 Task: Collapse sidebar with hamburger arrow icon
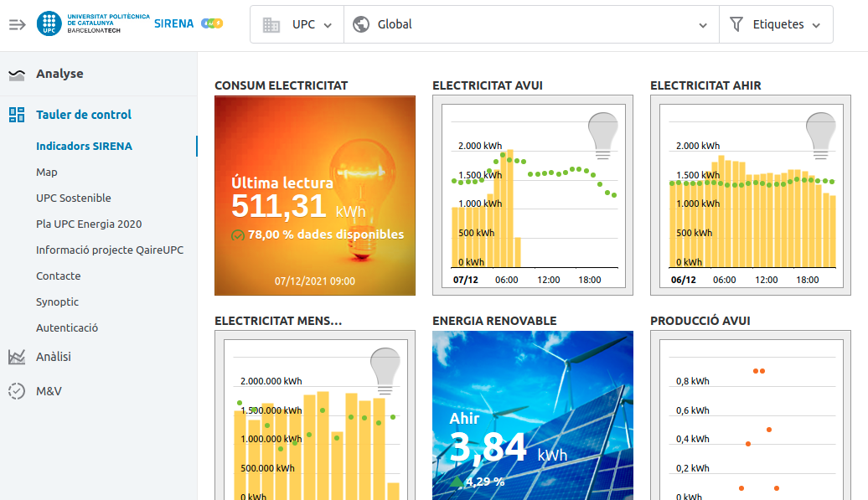17,24
